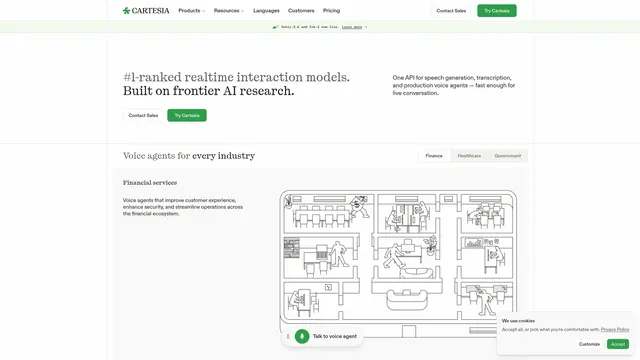Switch to the Government industry tab

(x=508, y=156)
